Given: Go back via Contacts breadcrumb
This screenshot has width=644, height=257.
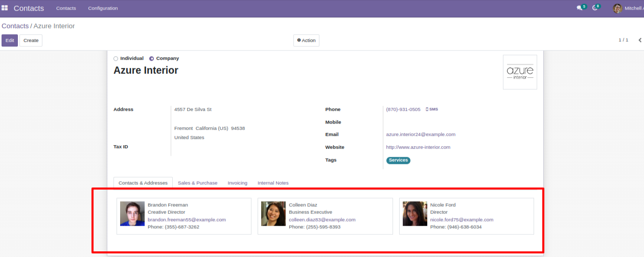Looking at the screenshot, I should click(15, 26).
